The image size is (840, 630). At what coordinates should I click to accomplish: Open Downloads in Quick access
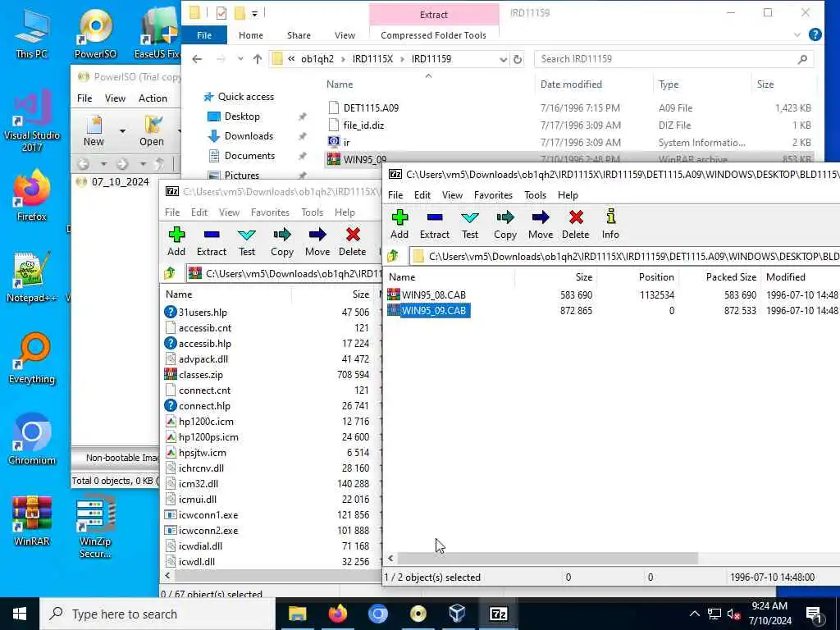click(249, 136)
